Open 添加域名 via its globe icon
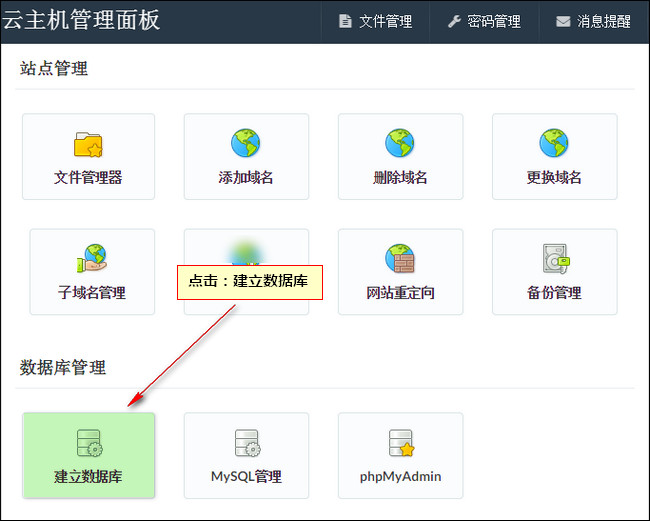This screenshot has height=521, width=650. (x=245, y=144)
